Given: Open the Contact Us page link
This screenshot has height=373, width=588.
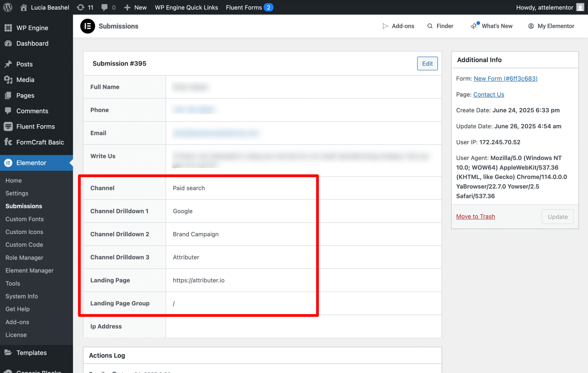Looking at the screenshot, I should [x=489, y=95].
